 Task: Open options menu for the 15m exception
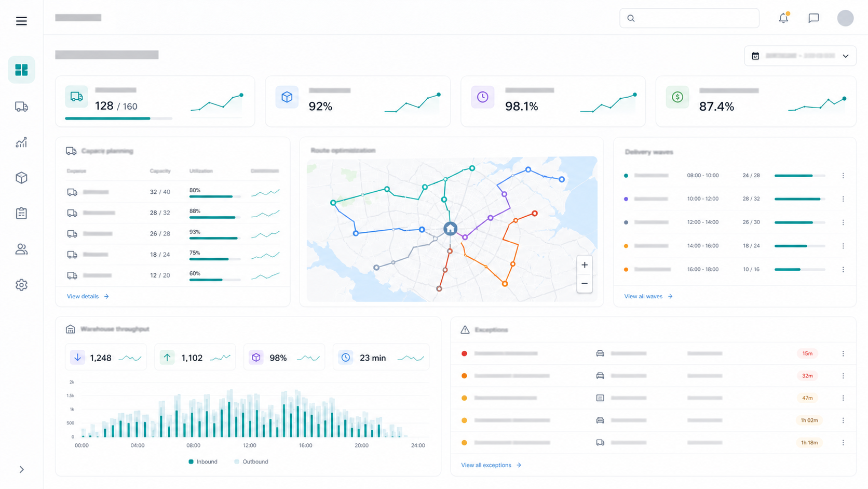click(843, 353)
